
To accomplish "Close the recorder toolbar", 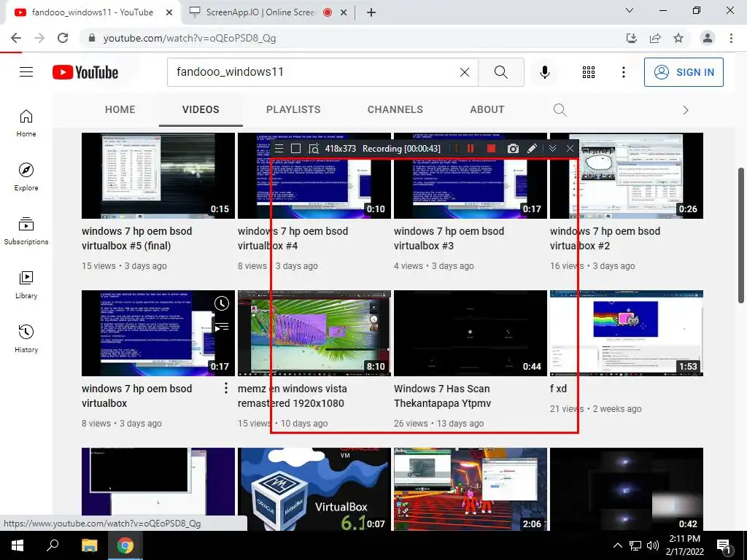I will [570, 149].
